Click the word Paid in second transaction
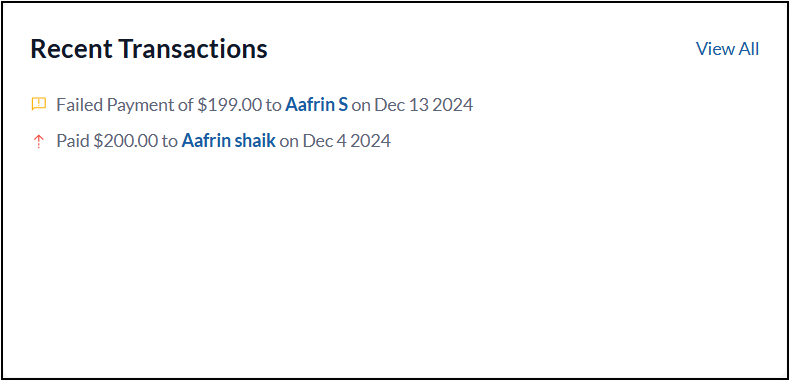The image size is (790, 381). click(x=73, y=141)
